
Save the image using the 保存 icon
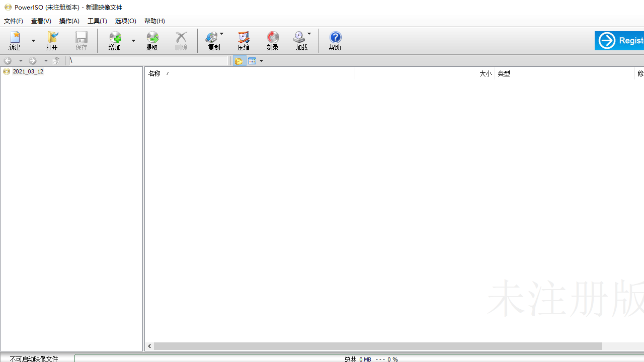tap(81, 40)
